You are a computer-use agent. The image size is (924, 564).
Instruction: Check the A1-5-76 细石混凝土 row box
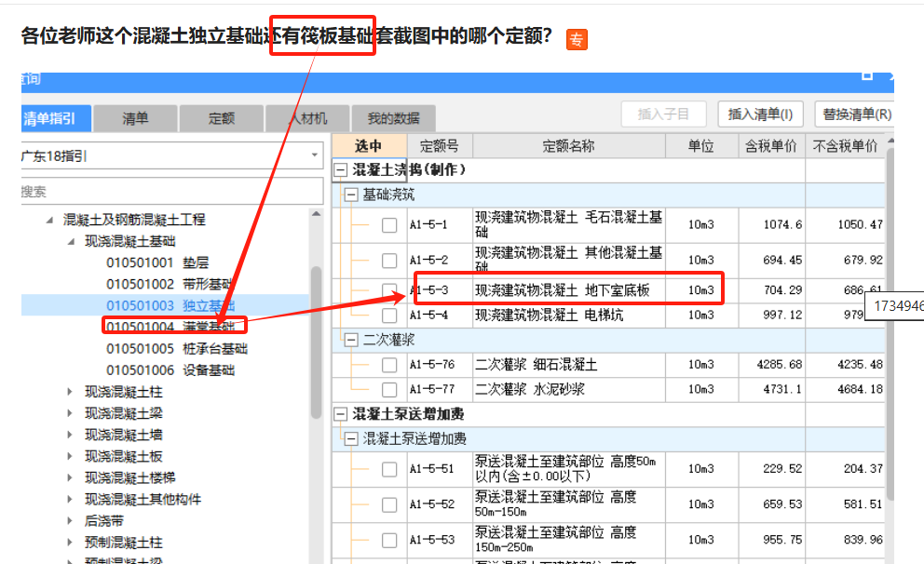(x=389, y=365)
